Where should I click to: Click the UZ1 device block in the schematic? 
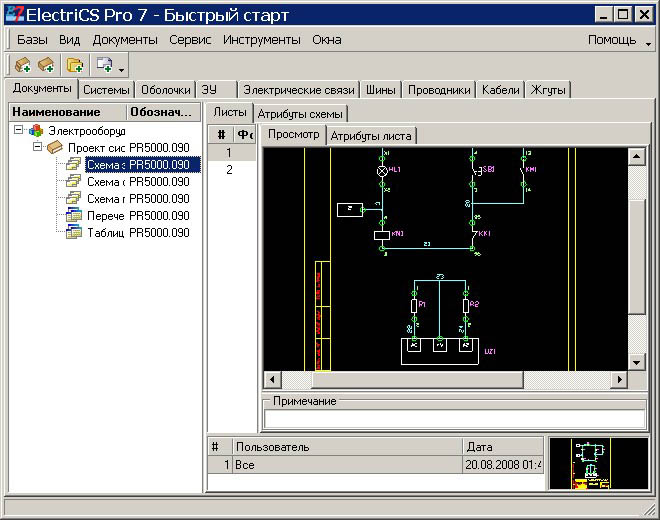point(440,351)
